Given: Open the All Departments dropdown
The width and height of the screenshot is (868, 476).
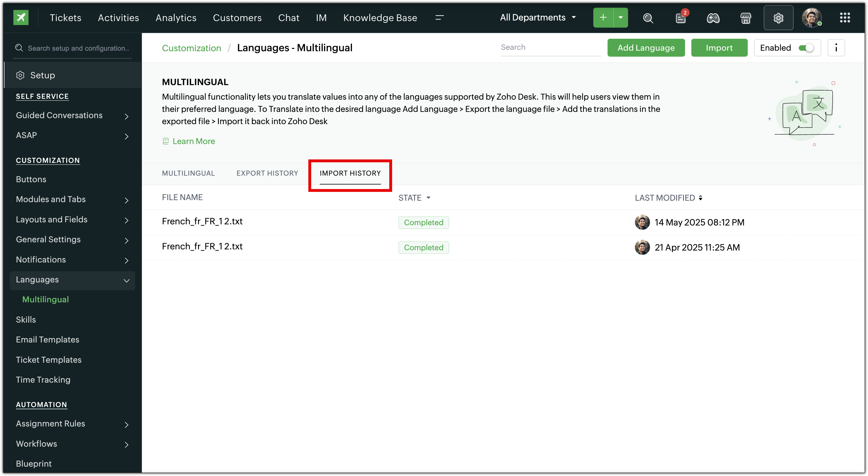Looking at the screenshot, I should pyautogui.click(x=538, y=17).
